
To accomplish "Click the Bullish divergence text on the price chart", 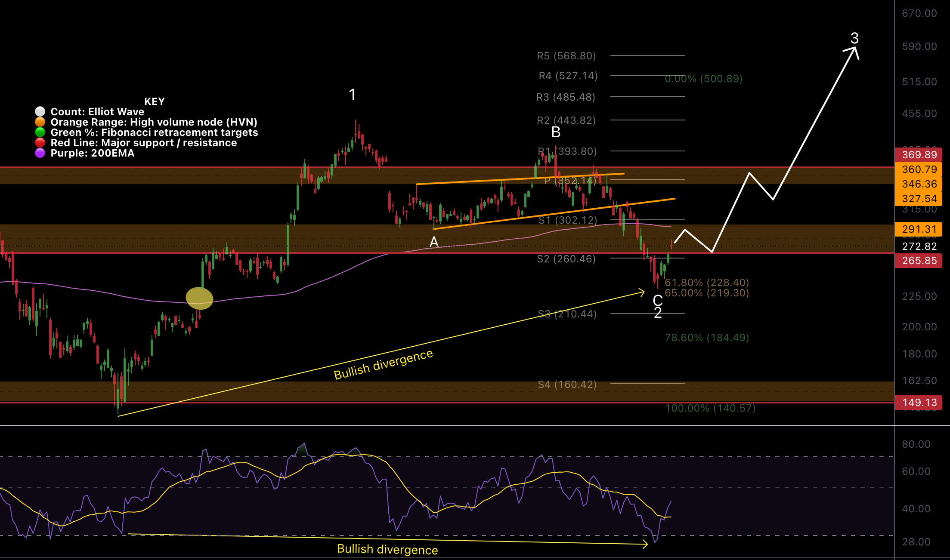I will tap(383, 364).
